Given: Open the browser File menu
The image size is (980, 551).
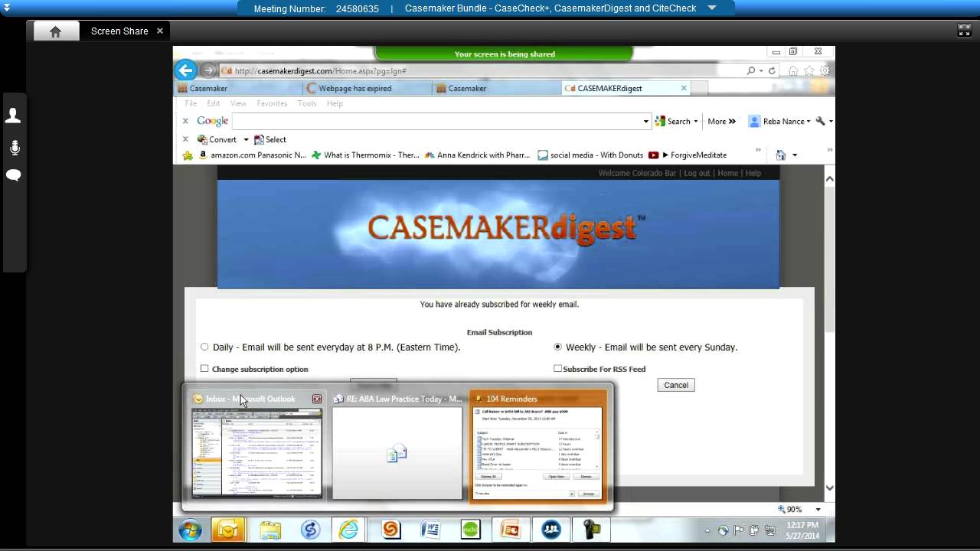Looking at the screenshot, I should coord(191,103).
